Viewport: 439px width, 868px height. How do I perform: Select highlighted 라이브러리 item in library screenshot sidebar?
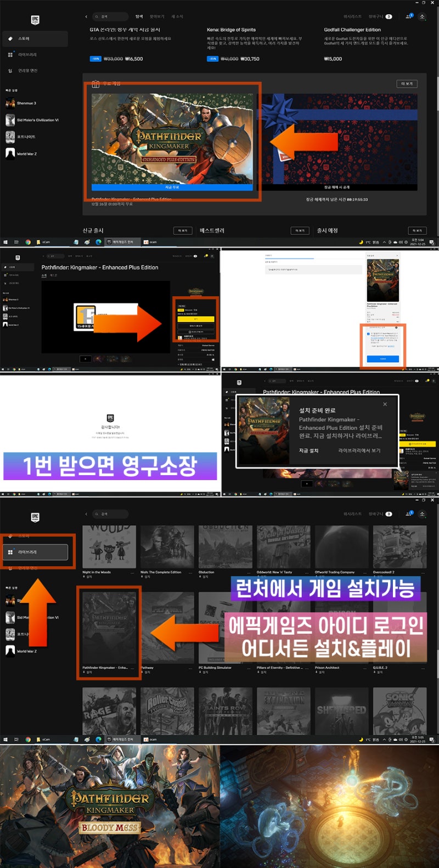35,552
